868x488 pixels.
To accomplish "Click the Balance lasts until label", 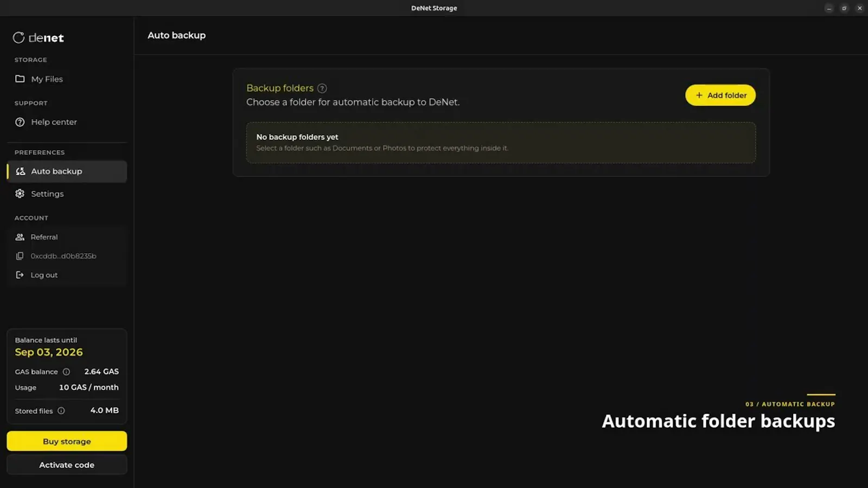I will click(x=46, y=340).
